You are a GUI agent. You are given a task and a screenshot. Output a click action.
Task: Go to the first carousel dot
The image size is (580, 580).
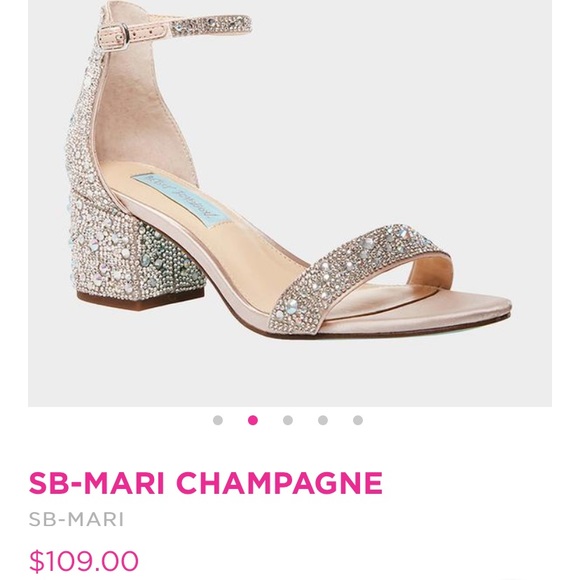click(x=218, y=420)
